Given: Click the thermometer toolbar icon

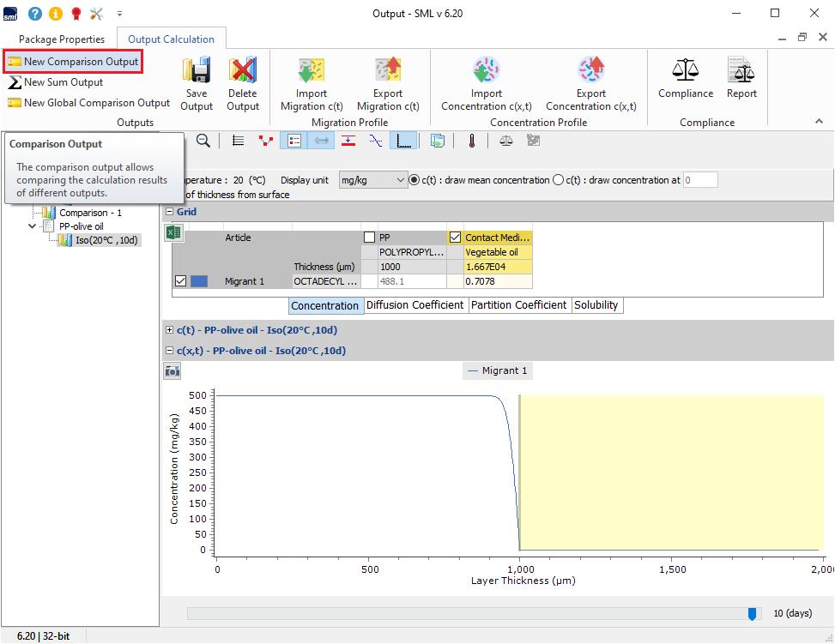Looking at the screenshot, I should [x=471, y=141].
